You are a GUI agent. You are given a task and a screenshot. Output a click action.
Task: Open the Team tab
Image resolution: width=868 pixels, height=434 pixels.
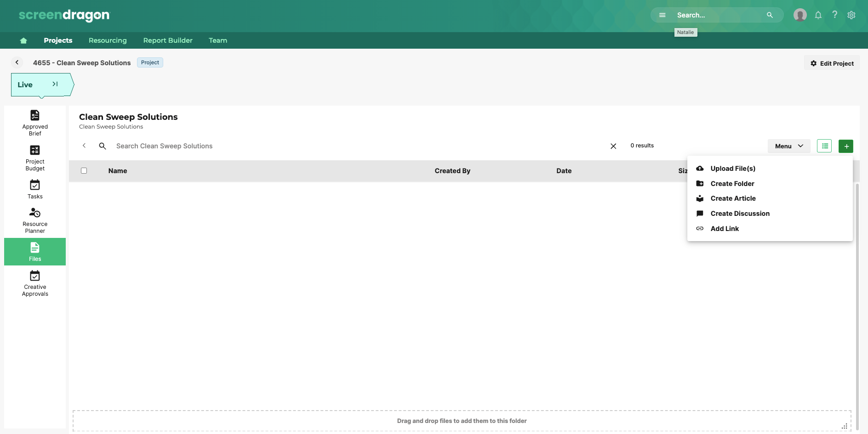[x=218, y=40]
